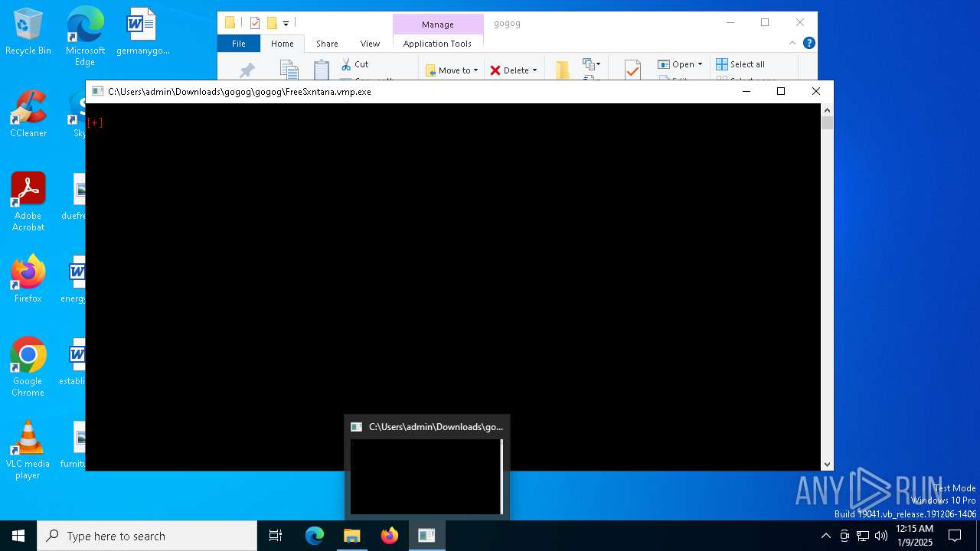
Task: Click the Properties checkmark icon in Explorer ribbon
Action: click(632, 70)
